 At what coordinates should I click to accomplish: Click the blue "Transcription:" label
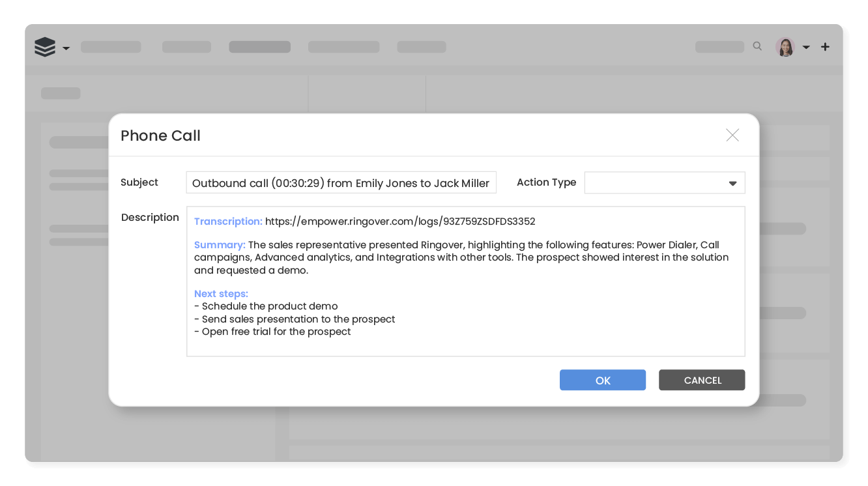[228, 222]
